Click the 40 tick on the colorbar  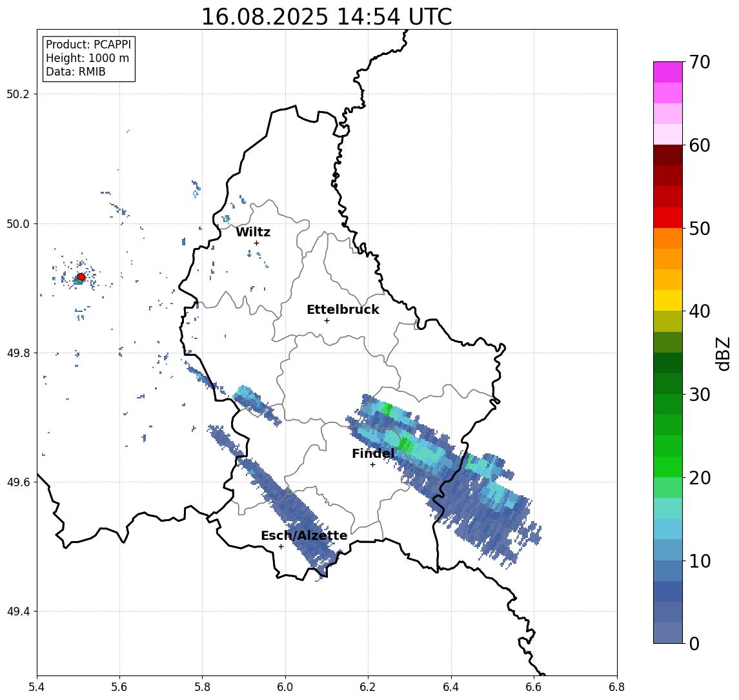coord(700,311)
